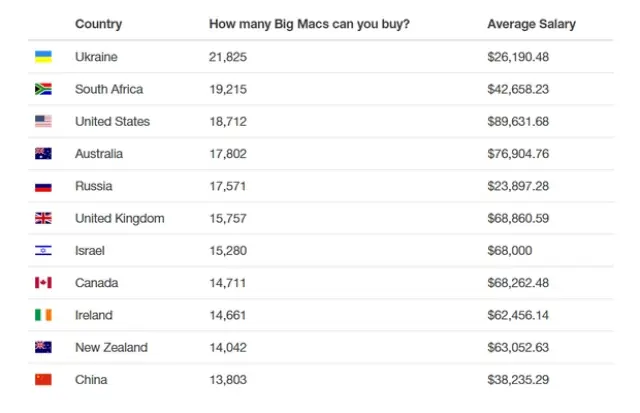The height and width of the screenshot is (413, 640).
Task: Click the China flag icon
Action: [x=43, y=380]
